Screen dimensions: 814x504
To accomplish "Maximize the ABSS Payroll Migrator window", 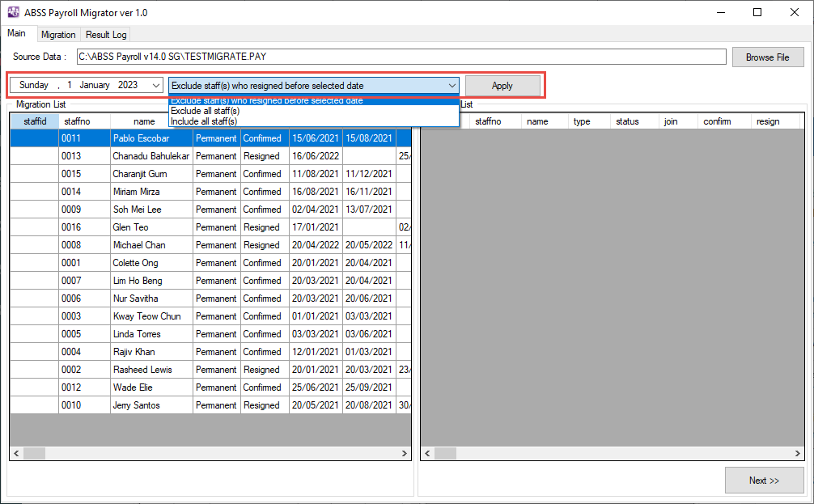I will pos(757,12).
